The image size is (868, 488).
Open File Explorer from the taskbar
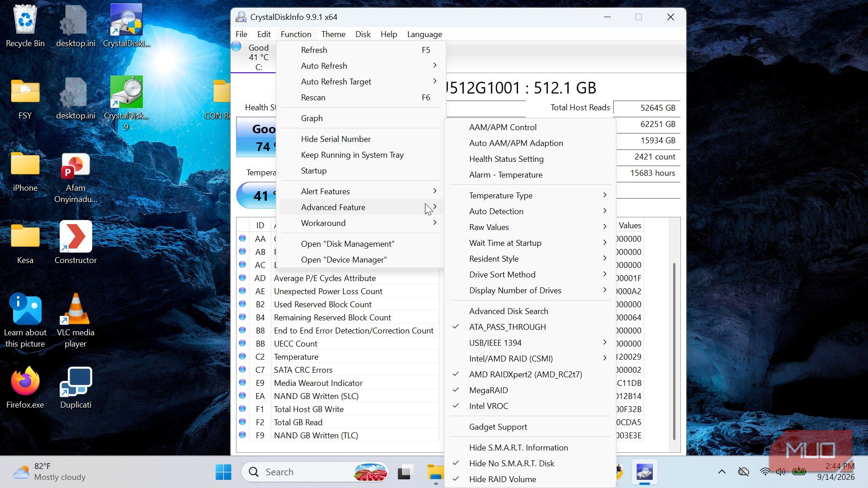coord(435,472)
